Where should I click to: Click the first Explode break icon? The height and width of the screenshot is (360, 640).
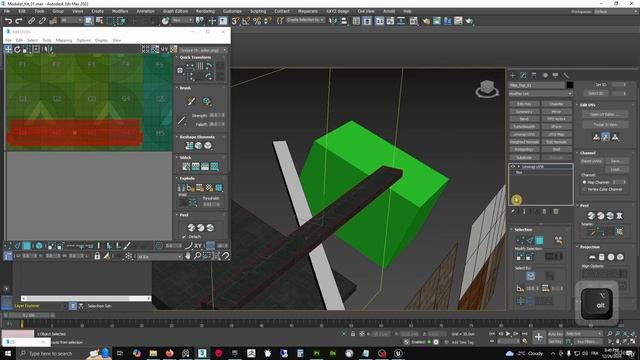[x=182, y=188]
